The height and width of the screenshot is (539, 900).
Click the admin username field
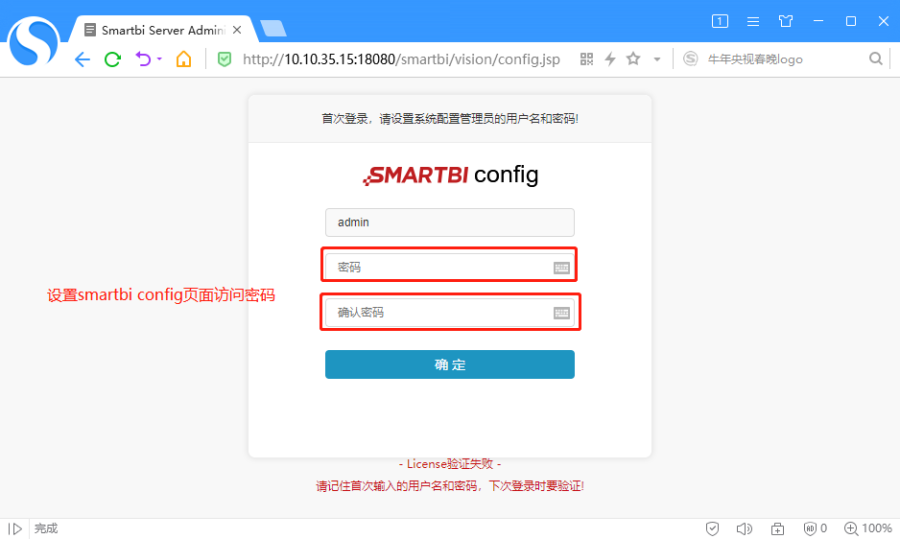pyautogui.click(x=449, y=222)
